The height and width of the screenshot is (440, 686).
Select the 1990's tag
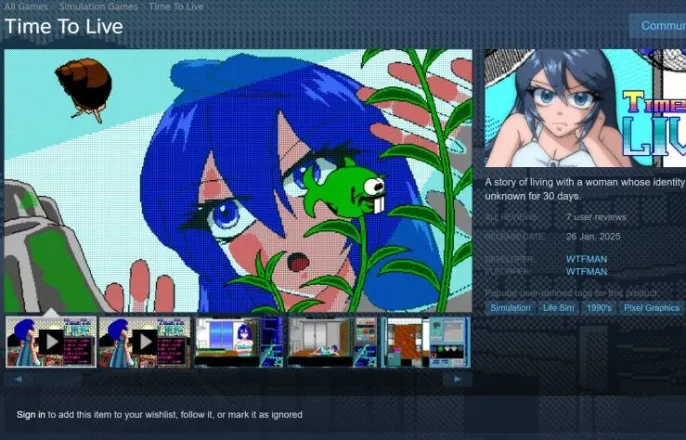click(599, 308)
